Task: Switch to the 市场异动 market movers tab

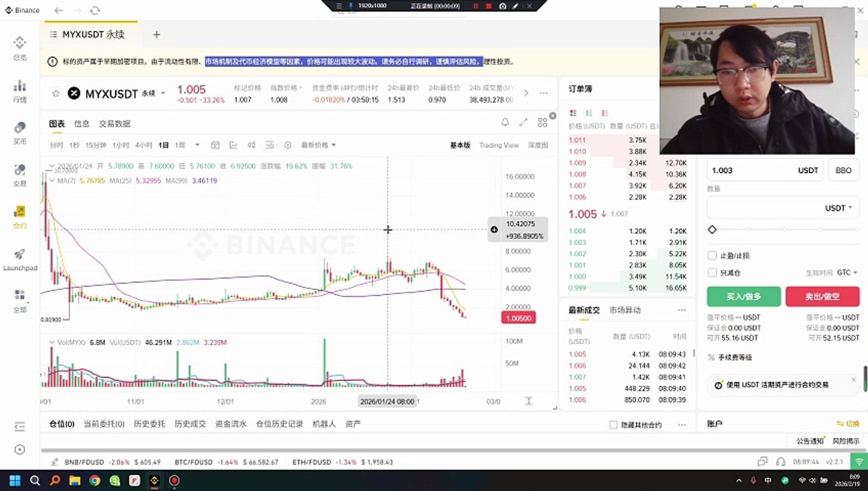Action: click(625, 310)
